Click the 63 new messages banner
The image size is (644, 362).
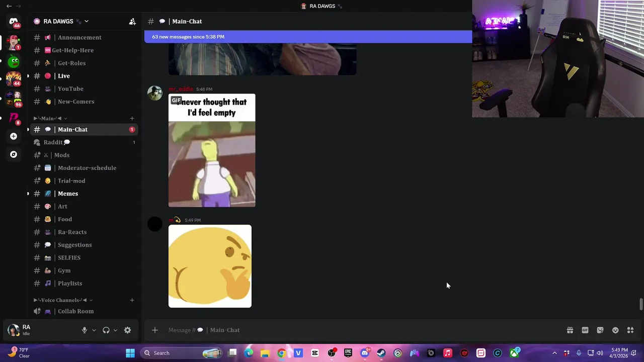(x=308, y=37)
